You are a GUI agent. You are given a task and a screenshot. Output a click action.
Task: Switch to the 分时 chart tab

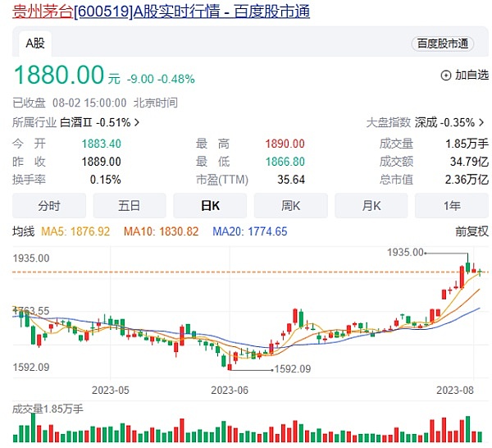pyautogui.click(x=49, y=206)
